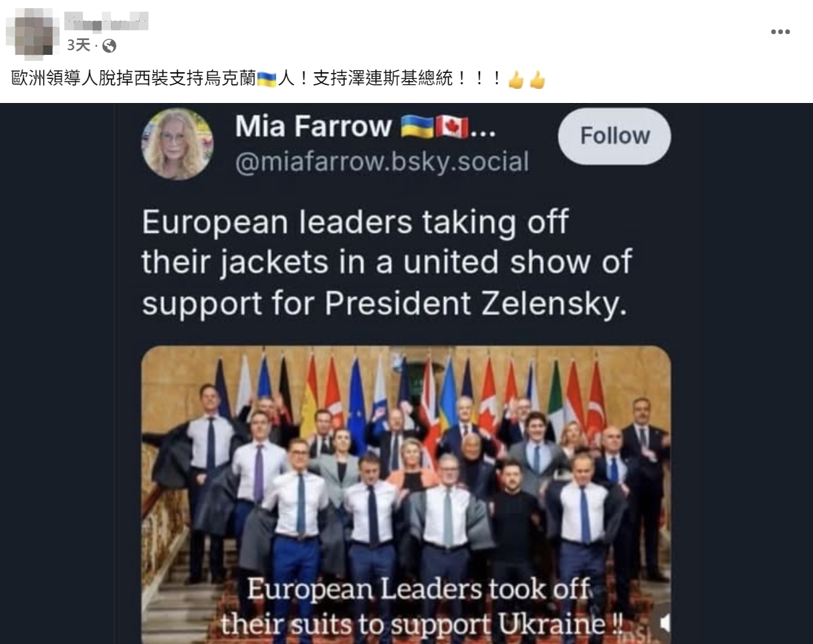Open the European leaders group photo video

(x=406, y=494)
